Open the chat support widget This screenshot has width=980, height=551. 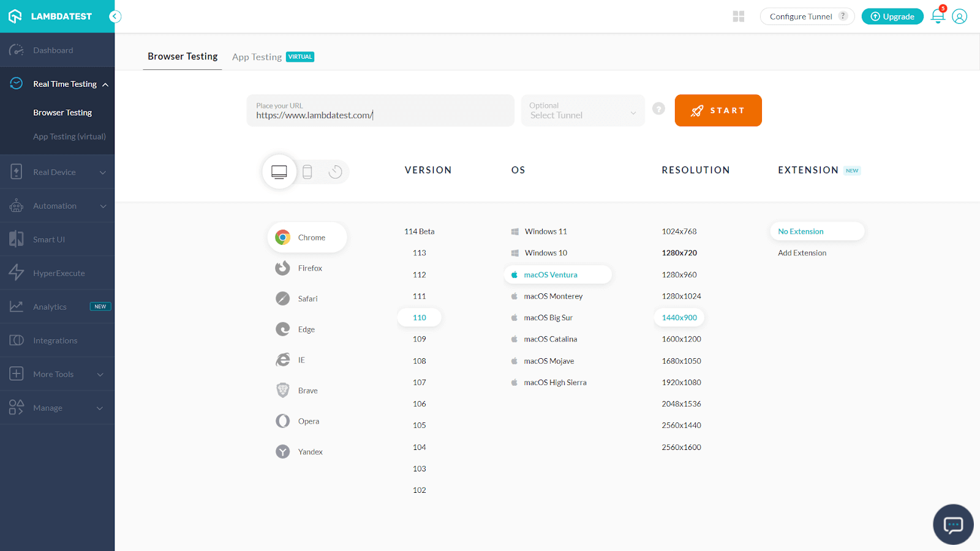pyautogui.click(x=953, y=524)
